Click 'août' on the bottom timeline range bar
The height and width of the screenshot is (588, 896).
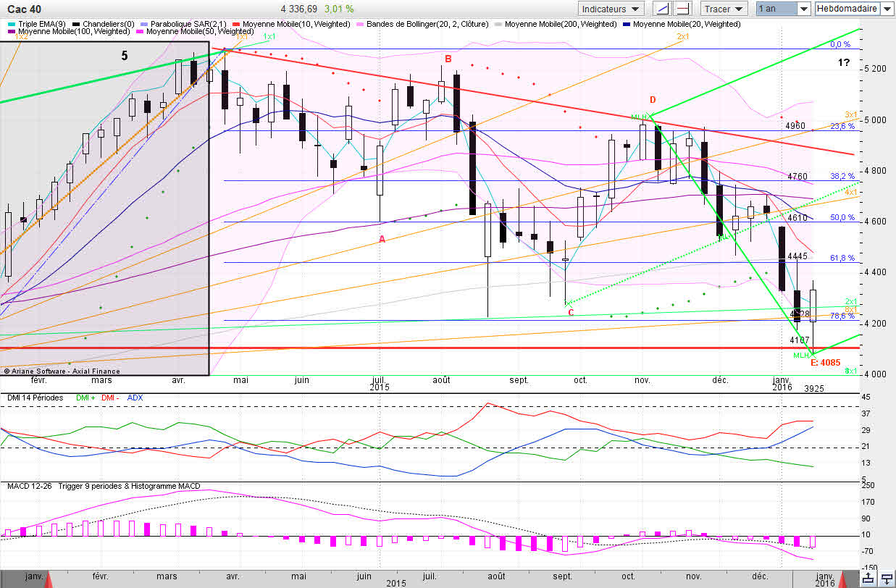point(496,576)
